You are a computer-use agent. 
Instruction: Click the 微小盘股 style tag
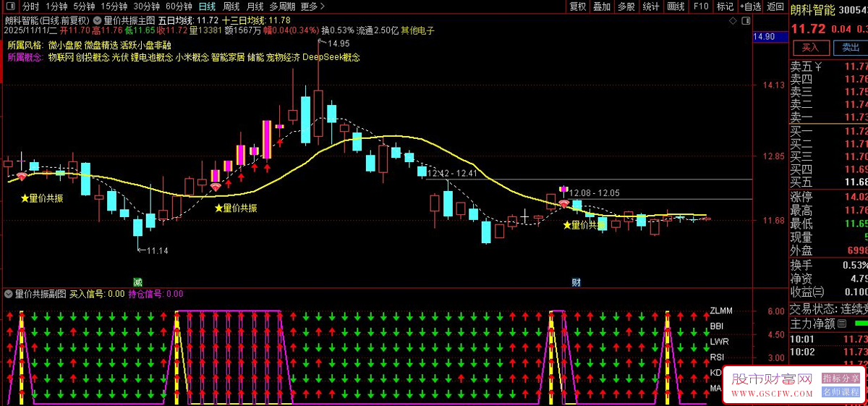point(65,44)
